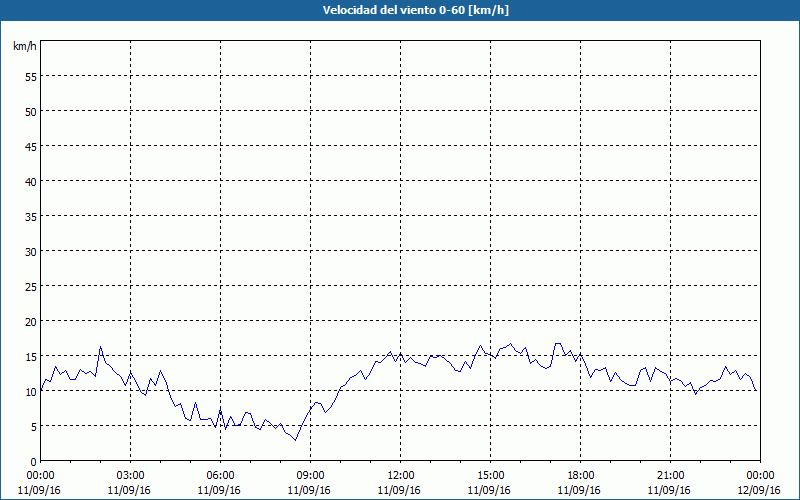Click the y-axis value 25
The width and height of the screenshot is (800, 500).
point(31,286)
